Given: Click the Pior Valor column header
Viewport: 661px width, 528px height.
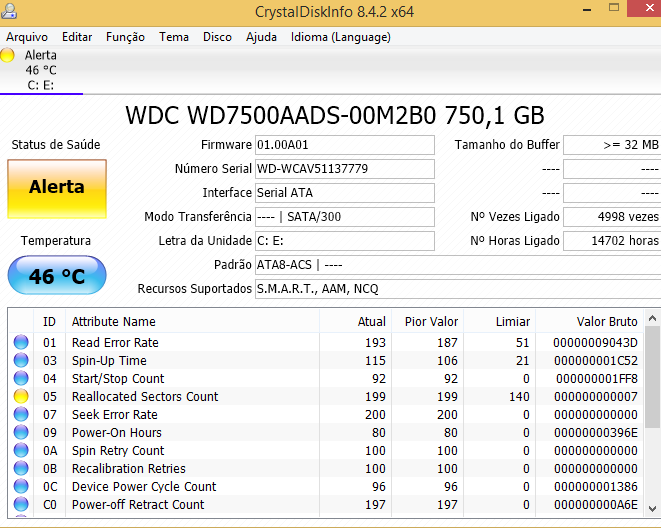Looking at the screenshot, I should (x=427, y=322).
